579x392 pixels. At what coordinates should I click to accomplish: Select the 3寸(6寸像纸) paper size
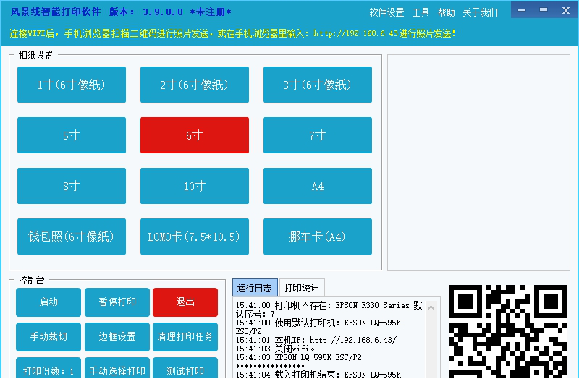click(x=317, y=85)
